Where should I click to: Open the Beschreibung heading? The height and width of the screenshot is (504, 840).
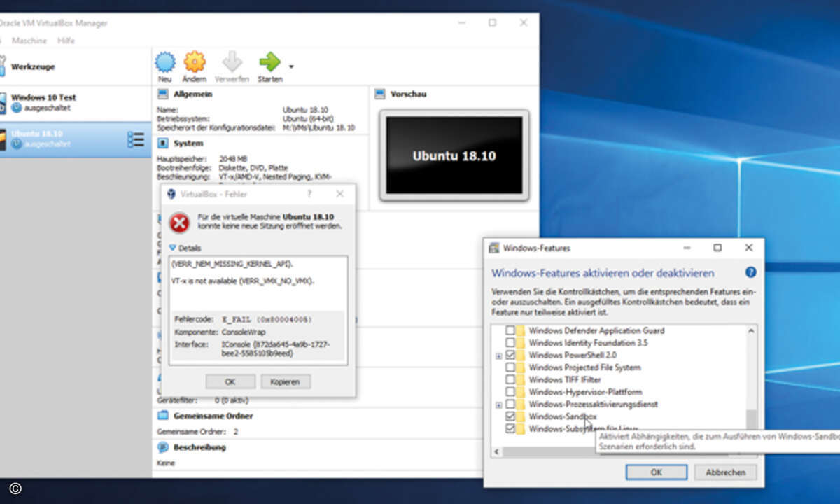[x=200, y=447]
